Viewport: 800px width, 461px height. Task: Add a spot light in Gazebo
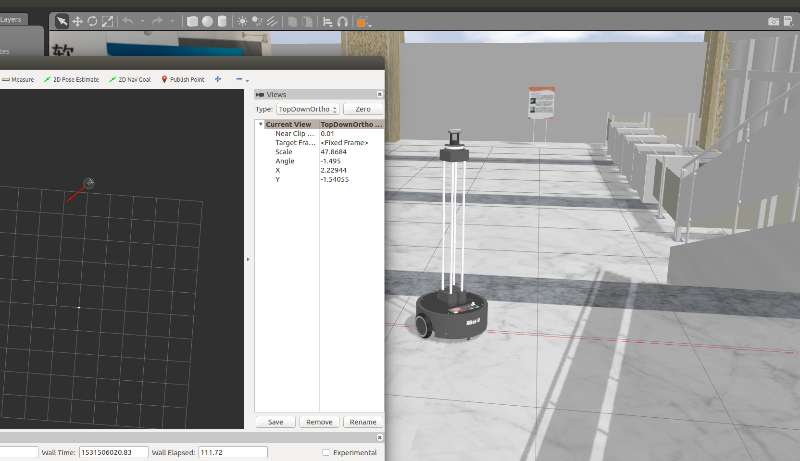coord(257,21)
